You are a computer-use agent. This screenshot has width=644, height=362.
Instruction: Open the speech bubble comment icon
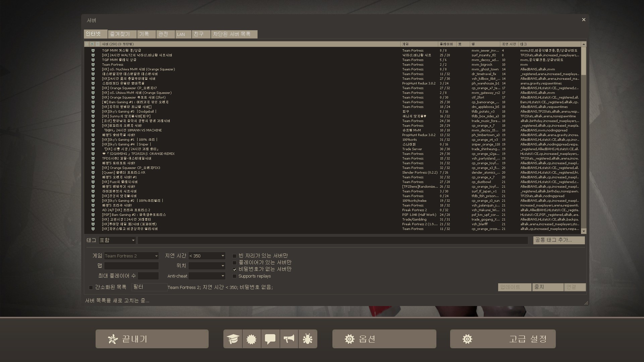pyautogui.click(x=270, y=339)
